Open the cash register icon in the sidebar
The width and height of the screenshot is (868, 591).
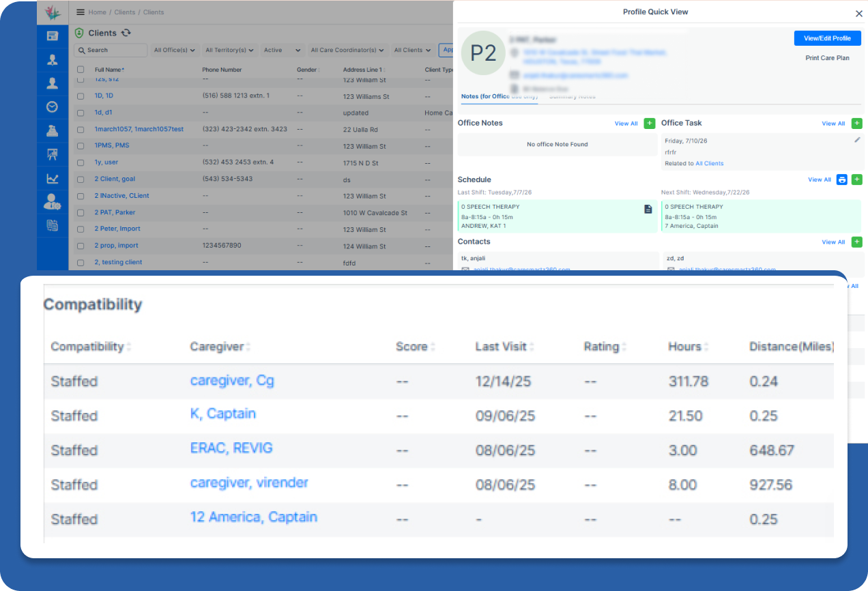(x=53, y=130)
